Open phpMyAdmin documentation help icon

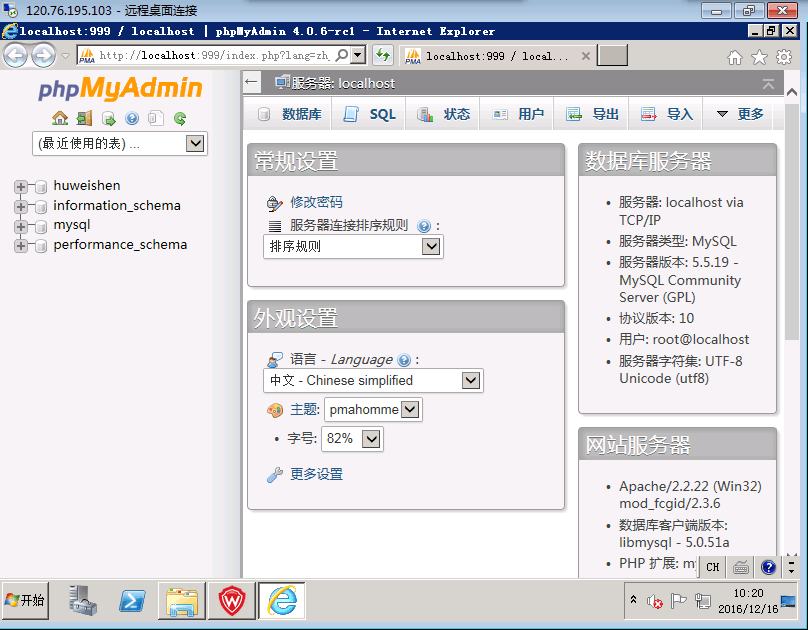point(132,118)
